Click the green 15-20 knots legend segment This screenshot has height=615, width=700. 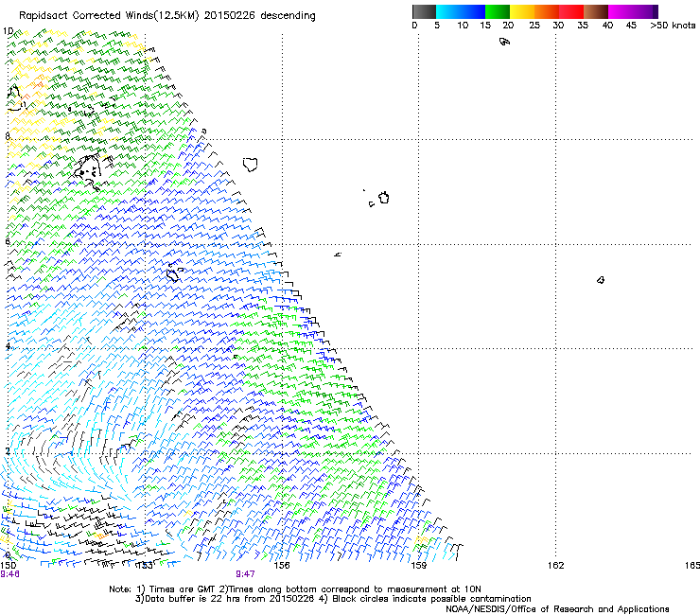[498, 11]
